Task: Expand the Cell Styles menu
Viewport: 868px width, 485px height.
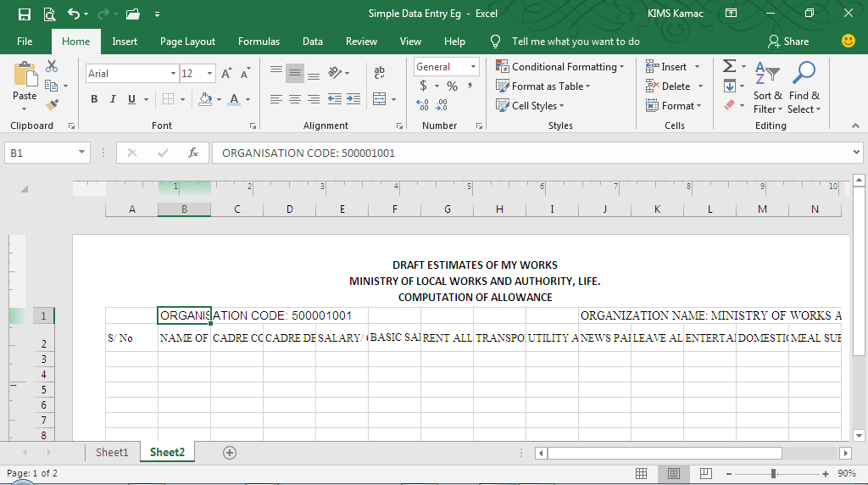Action: point(531,106)
